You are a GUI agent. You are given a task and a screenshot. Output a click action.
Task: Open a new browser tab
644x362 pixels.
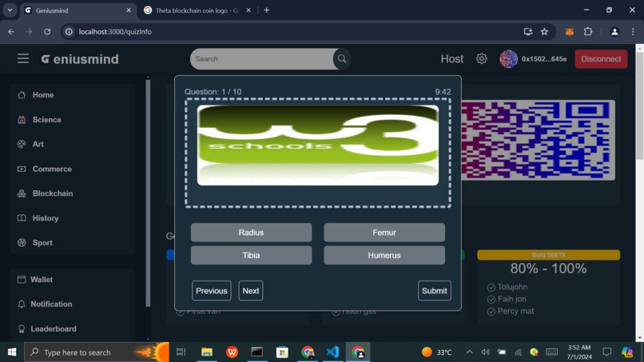267,10
